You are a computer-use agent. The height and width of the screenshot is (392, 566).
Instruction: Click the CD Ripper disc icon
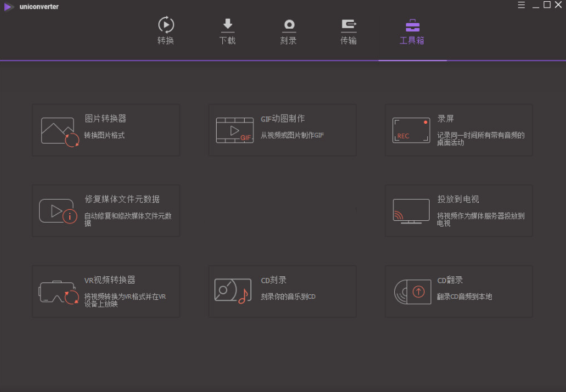[x=411, y=291]
